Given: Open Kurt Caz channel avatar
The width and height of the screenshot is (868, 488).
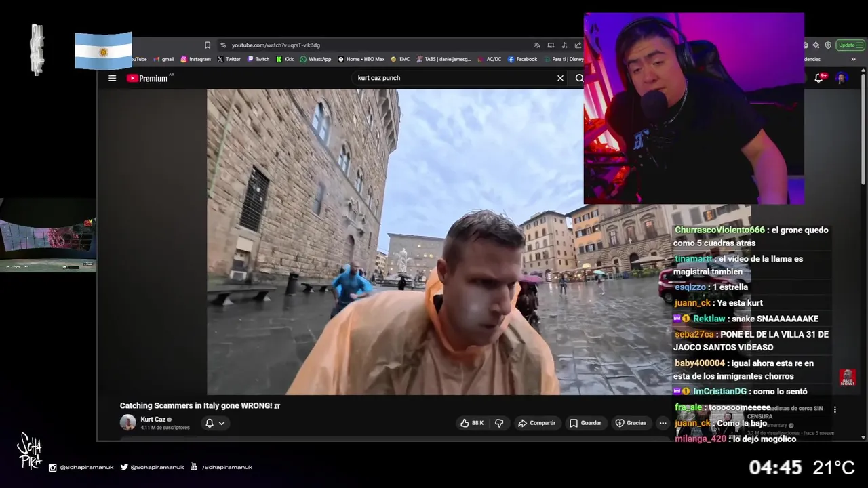Looking at the screenshot, I should [127, 423].
